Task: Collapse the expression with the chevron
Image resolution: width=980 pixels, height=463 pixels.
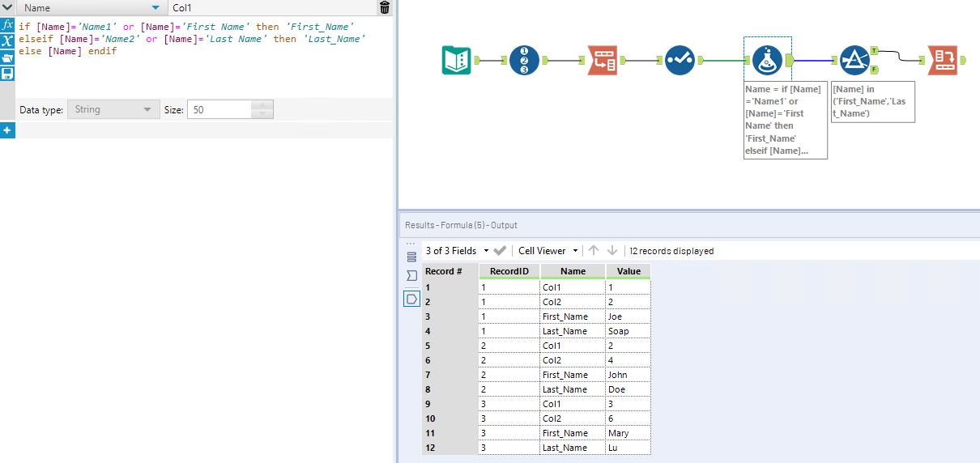Action: point(7,8)
